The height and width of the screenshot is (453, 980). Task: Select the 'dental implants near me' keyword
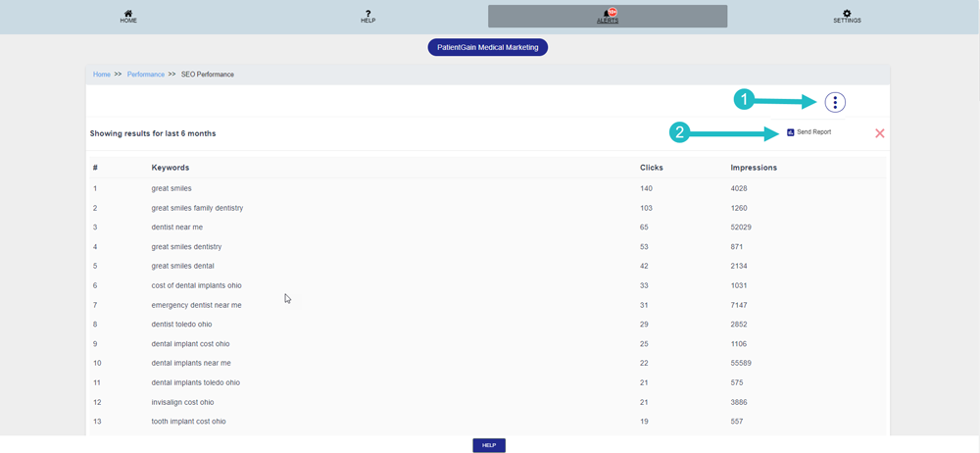pyautogui.click(x=192, y=363)
